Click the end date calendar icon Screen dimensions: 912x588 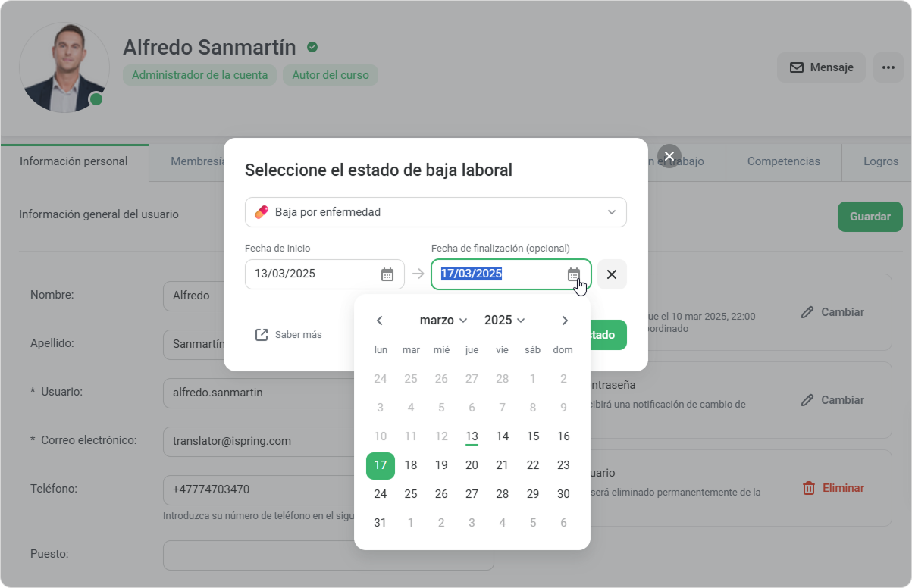(x=574, y=274)
